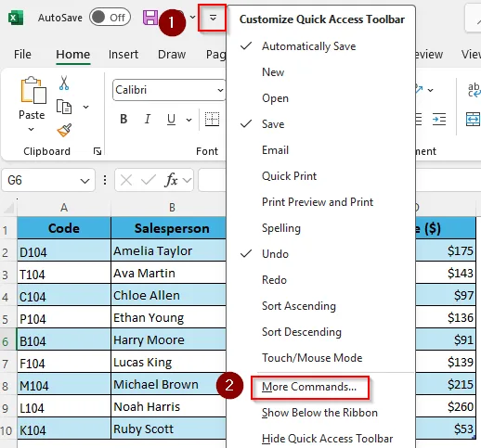Click the Insert Function fx icon
The height and width of the screenshot is (448, 481).
(172, 180)
